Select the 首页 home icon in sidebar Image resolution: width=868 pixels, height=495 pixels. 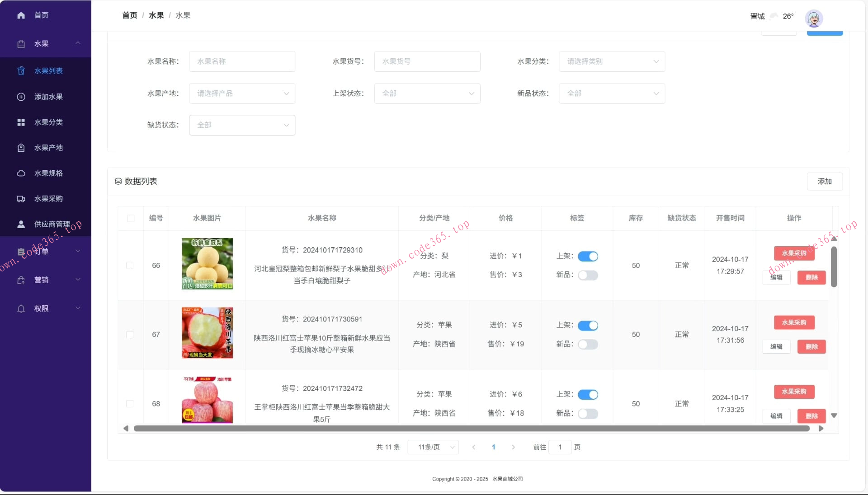click(x=21, y=15)
